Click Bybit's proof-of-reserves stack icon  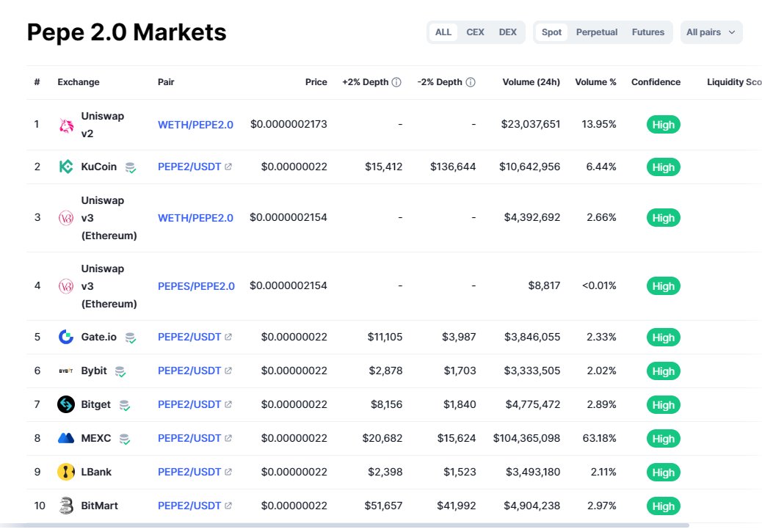(x=120, y=372)
